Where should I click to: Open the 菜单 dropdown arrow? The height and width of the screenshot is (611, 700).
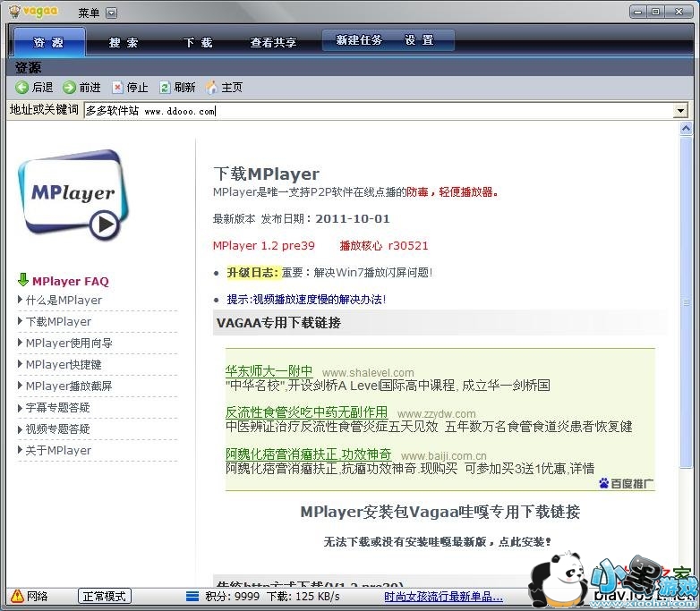(x=112, y=13)
